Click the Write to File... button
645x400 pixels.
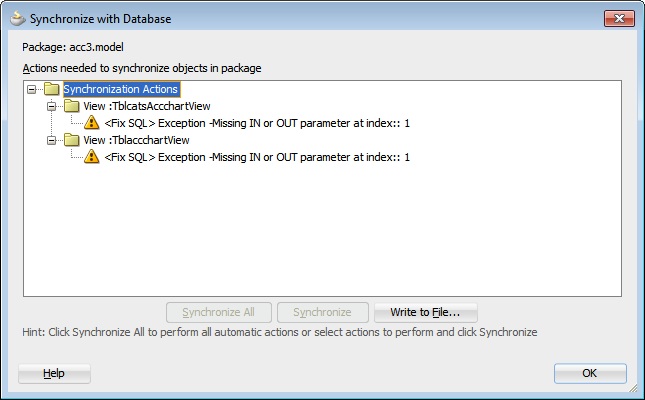pyautogui.click(x=425, y=312)
